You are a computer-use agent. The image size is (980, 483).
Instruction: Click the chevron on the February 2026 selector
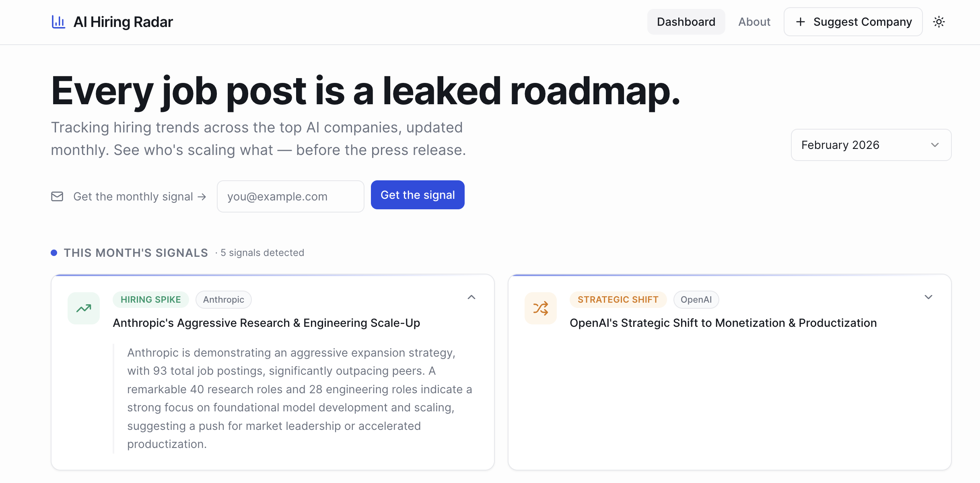click(x=935, y=145)
